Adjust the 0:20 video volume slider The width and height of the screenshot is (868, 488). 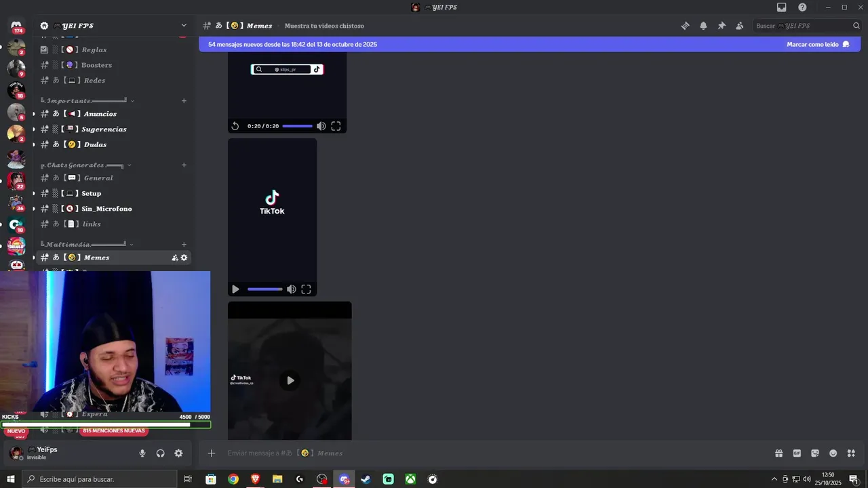pos(298,126)
